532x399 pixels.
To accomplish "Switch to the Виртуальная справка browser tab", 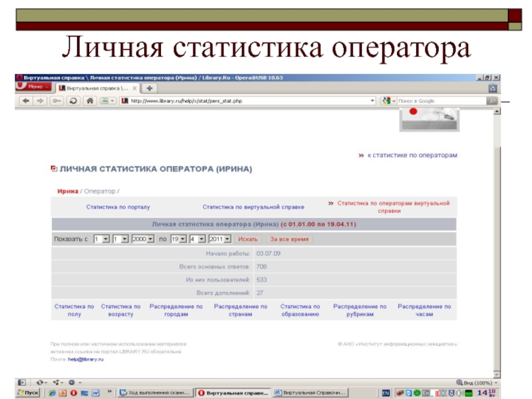I will [98, 88].
